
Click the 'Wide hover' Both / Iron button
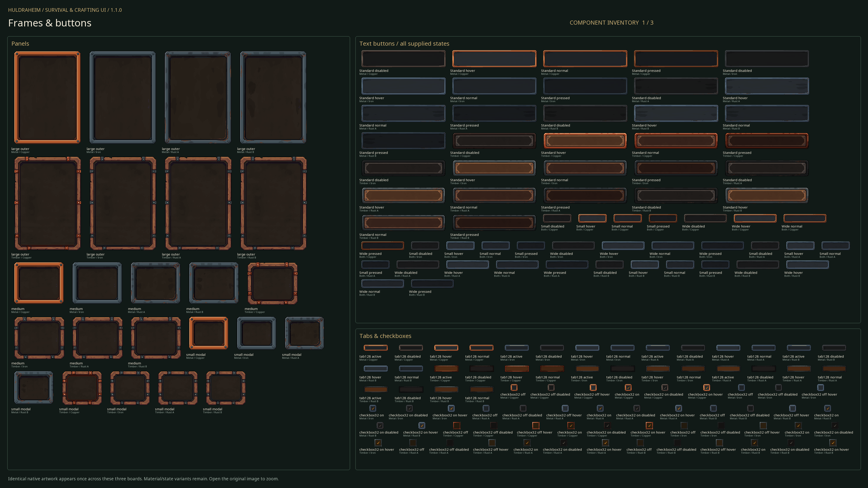[623, 246]
